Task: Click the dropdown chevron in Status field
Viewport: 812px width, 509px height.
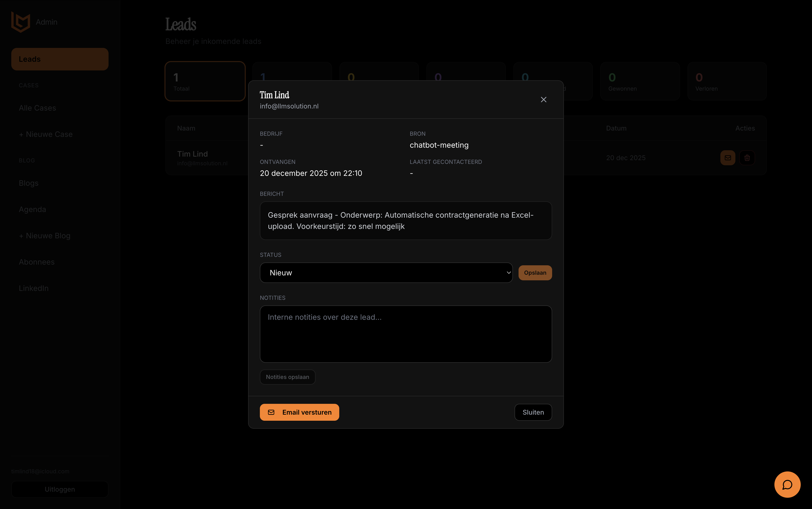Action: pos(508,273)
